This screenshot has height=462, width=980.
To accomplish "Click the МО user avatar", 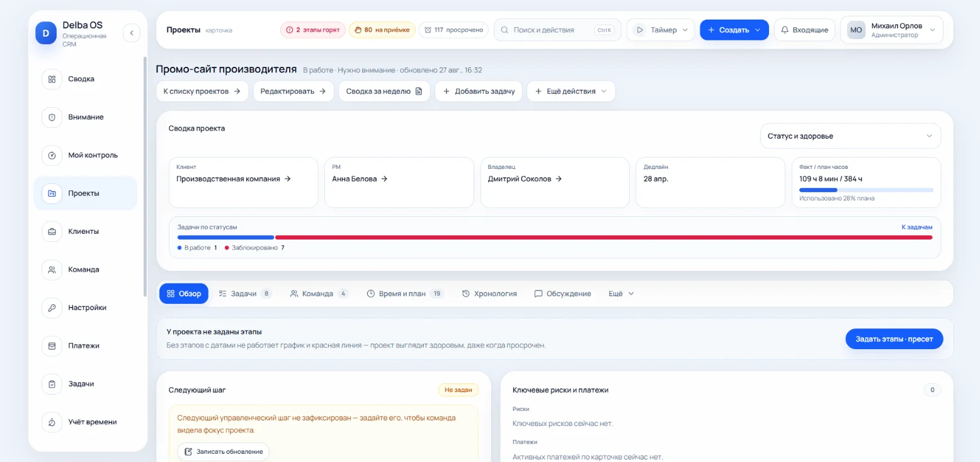I will [x=856, y=30].
